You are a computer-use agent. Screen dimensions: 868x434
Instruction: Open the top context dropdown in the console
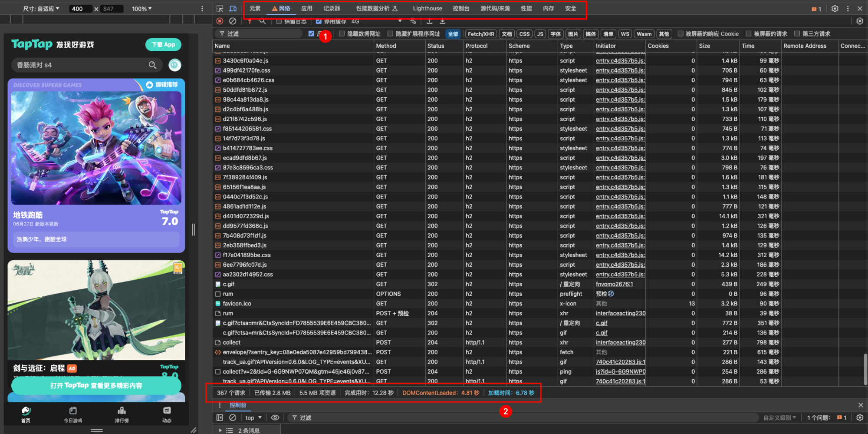point(253,417)
